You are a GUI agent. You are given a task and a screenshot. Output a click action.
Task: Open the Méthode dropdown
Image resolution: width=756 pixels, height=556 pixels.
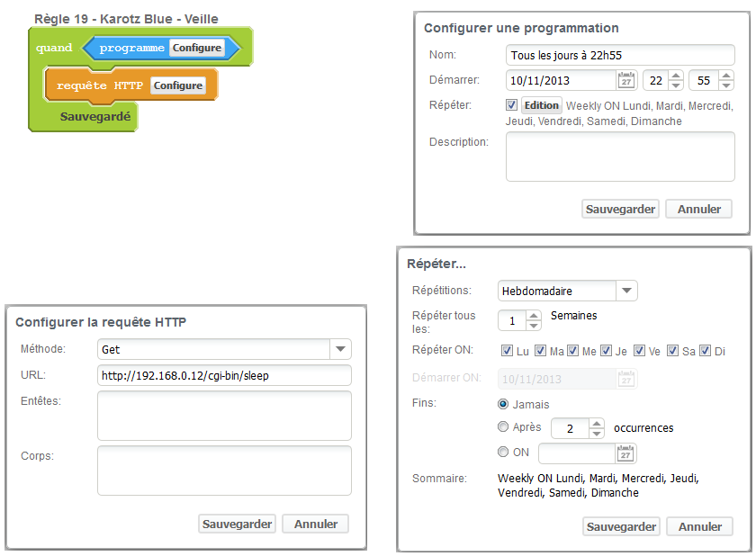[x=340, y=349]
